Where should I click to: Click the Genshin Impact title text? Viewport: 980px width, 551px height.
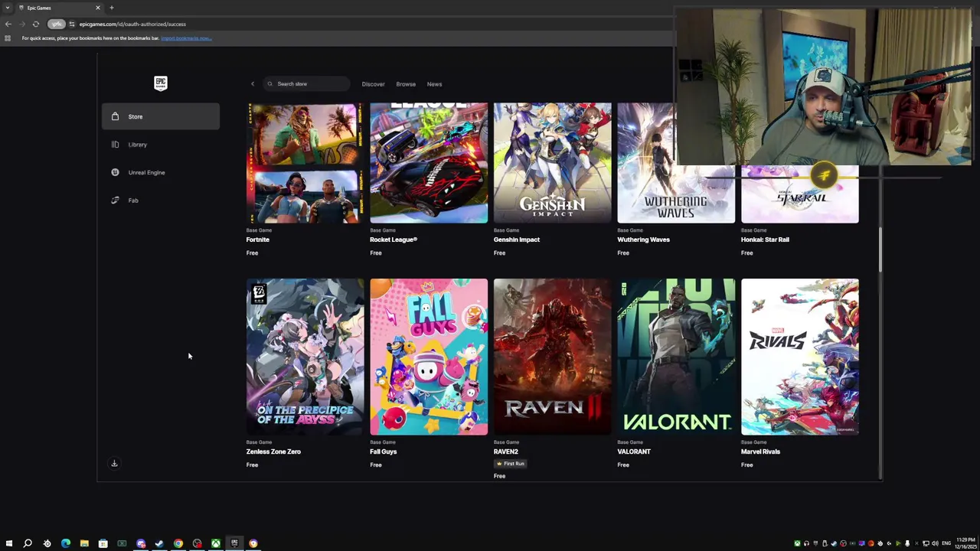[x=517, y=240]
